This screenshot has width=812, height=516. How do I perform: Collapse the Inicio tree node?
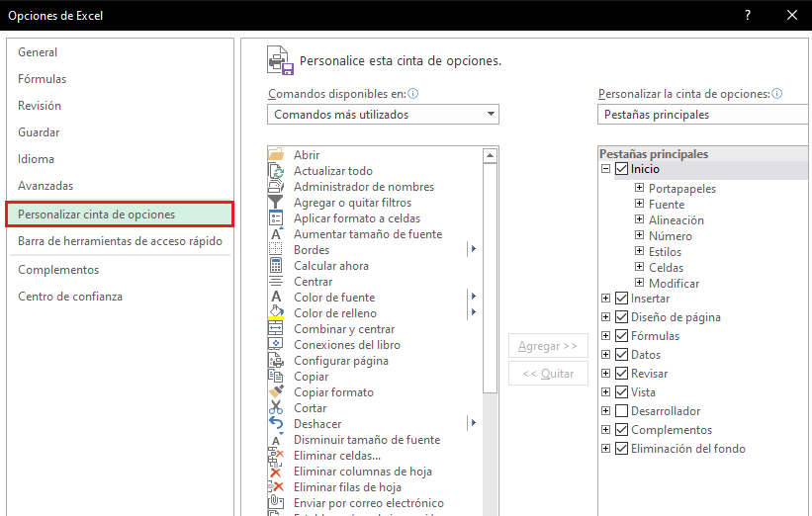[605, 169]
